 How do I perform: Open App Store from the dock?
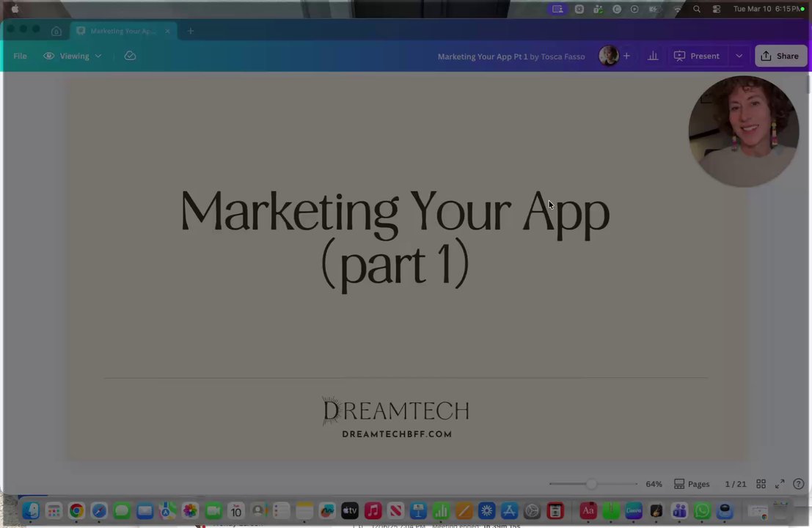point(509,511)
